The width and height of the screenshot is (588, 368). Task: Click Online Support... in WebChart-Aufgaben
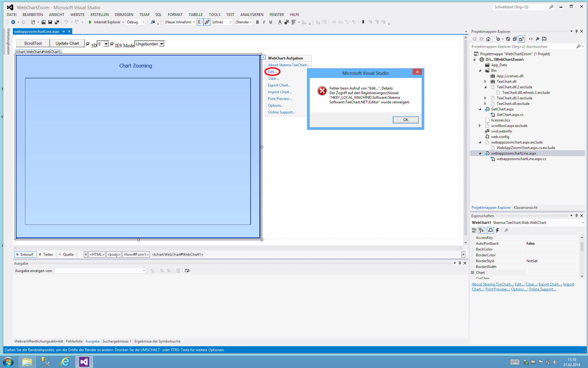pyautogui.click(x=281, y=112)
